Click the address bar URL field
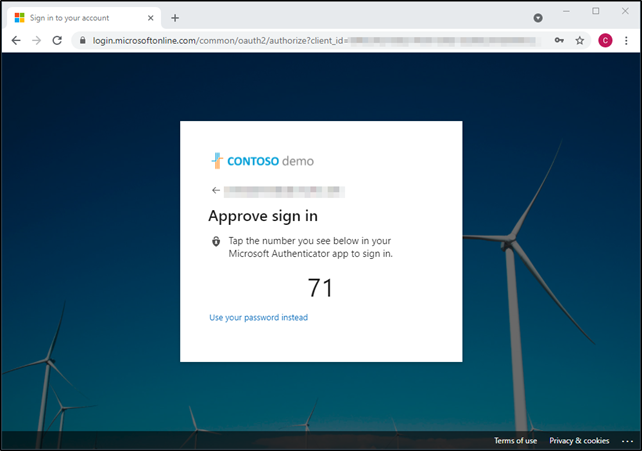Image resolution: width=642 pixels, height=451 pixels. (x=300, y=40)
